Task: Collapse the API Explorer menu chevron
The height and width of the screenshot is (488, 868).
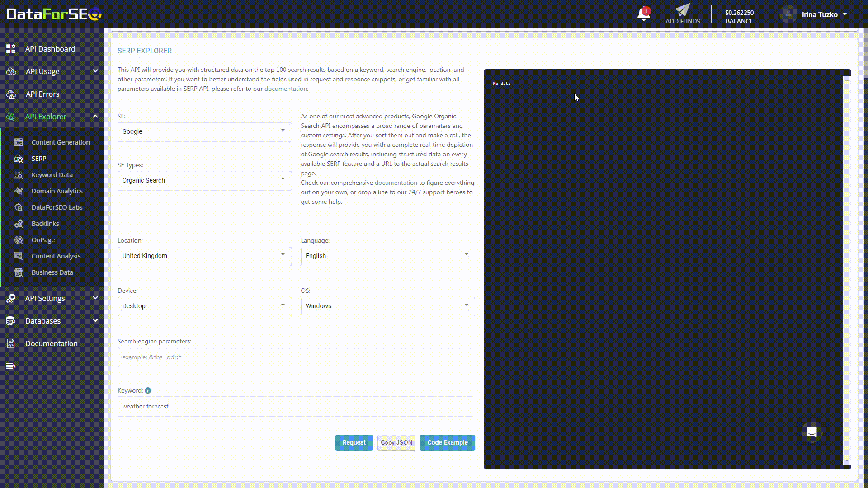Action: click(95, 116)
